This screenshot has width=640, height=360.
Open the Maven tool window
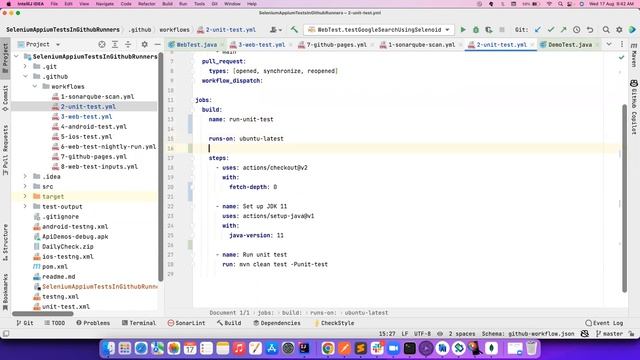(x=634, y=55)
